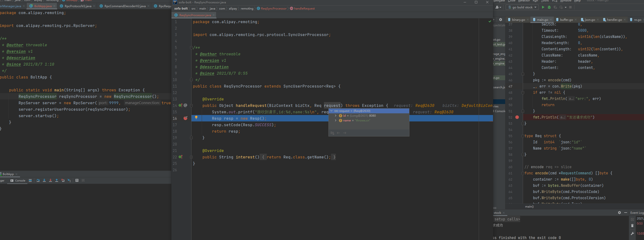This screenshot has width=644, height=240.
Task: Collapse the Req struct fold in main.go
Action: (x=523, y=136)
